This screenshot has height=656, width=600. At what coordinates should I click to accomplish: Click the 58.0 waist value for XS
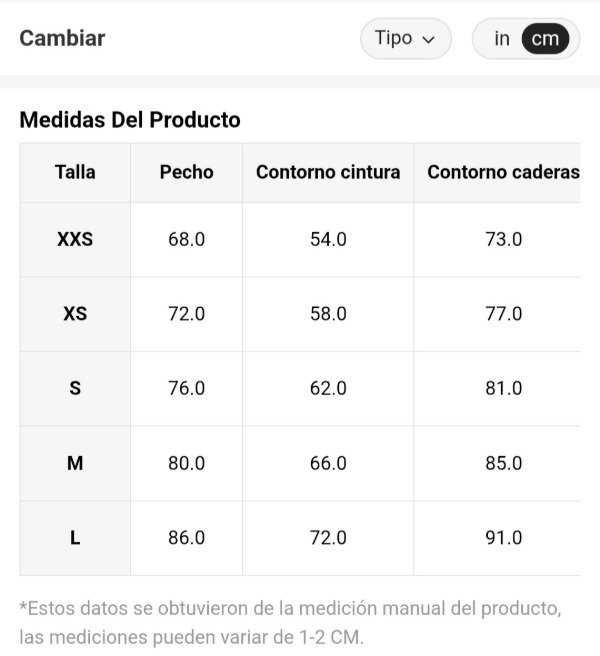(328, 314)
